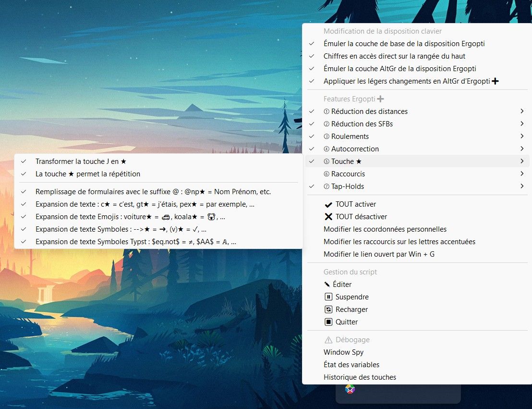Click the Recharger reload icon
The image size is (532, 409).
coord(328,309)
